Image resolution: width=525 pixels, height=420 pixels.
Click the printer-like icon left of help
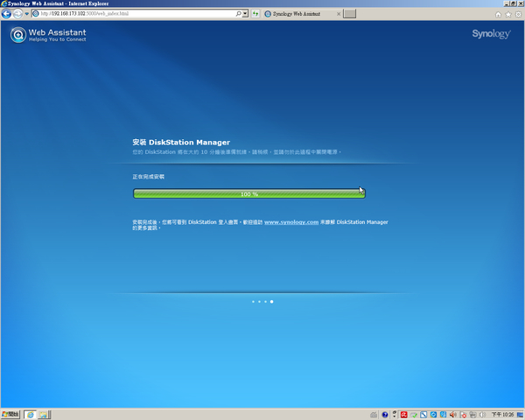(374, 415)
